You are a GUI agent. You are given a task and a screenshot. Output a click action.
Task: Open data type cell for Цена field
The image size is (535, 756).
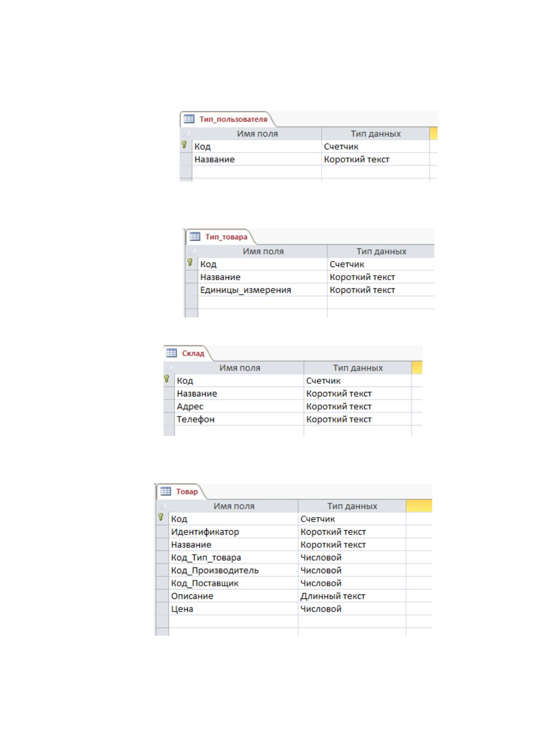click(x=352, y=609)
